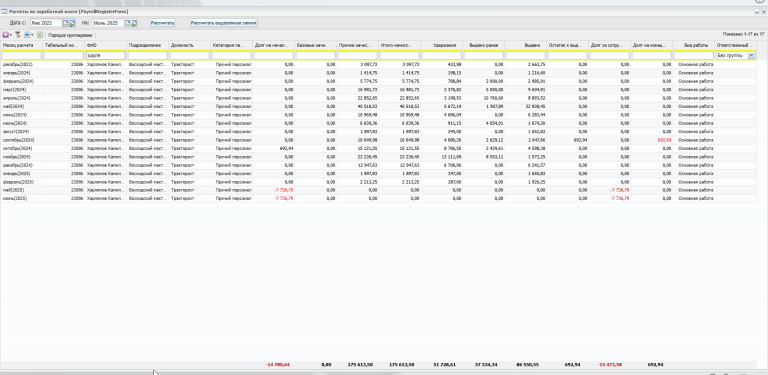Click the green refresh grid icon

[x=40, y=35]
